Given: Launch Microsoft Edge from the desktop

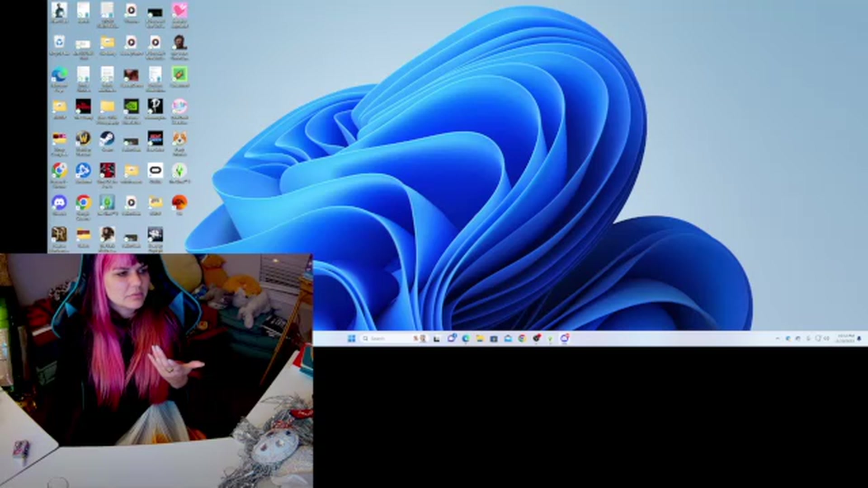Looking at the screenshot, I should [x=59, y=74].
